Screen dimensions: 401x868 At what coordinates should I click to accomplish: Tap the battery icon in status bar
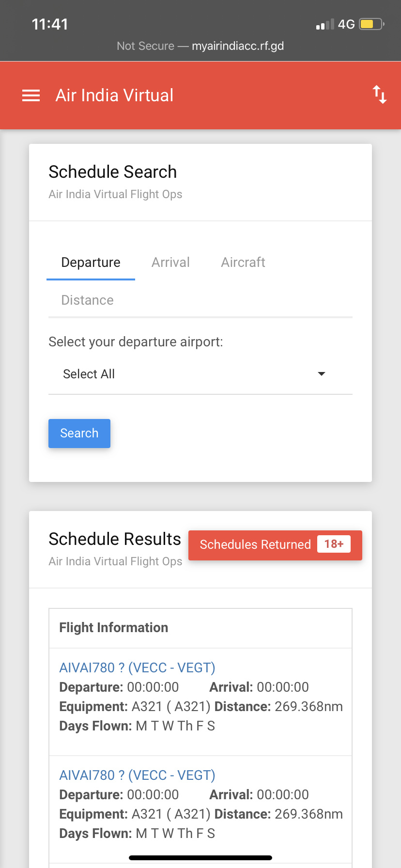(371, 24)
